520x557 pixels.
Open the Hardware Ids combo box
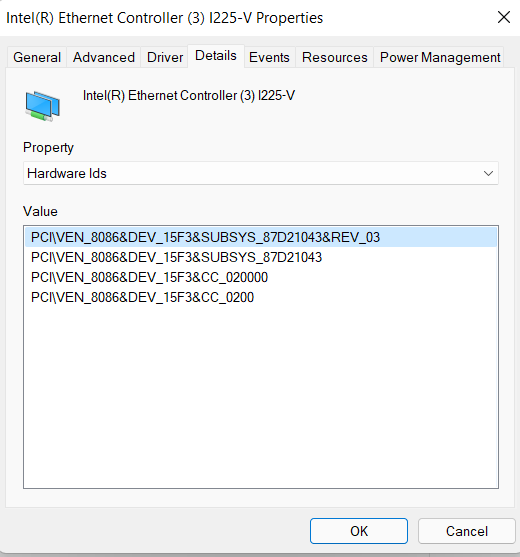click(261, 173)
